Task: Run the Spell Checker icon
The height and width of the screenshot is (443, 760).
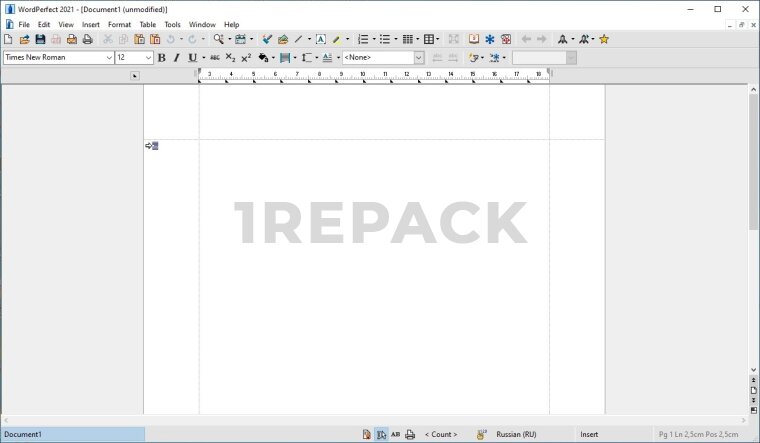Action: pyautogui.click(x=267, y=39)
